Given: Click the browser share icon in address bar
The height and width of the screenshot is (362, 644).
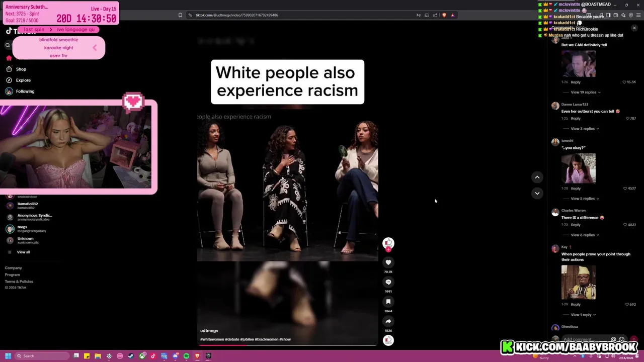Looking at the screenshot, I should [x=435, y=15].
